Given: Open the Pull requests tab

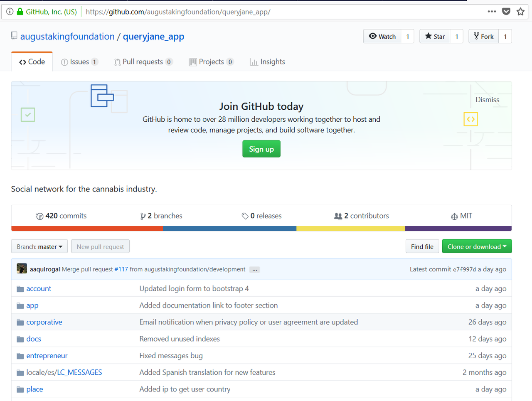Looking at the screenshot, I should tap(143, 62).
